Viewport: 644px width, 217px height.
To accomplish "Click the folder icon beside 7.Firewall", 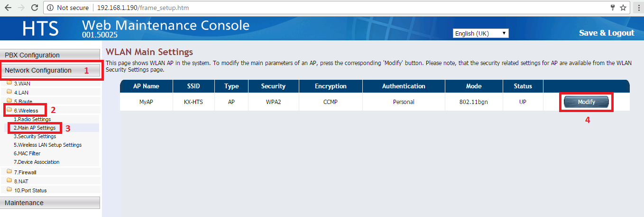I will point(9,172).
